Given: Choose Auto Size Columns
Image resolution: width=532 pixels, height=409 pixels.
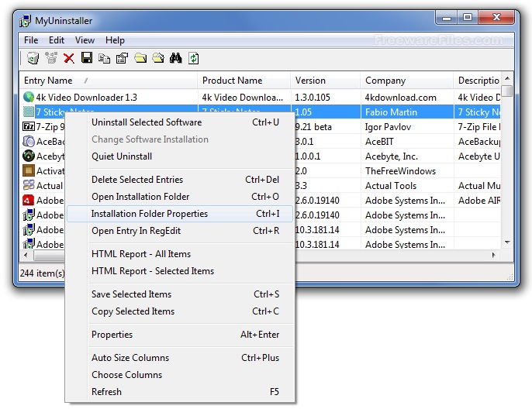Looking at the screenshot, I should (180, 358).
